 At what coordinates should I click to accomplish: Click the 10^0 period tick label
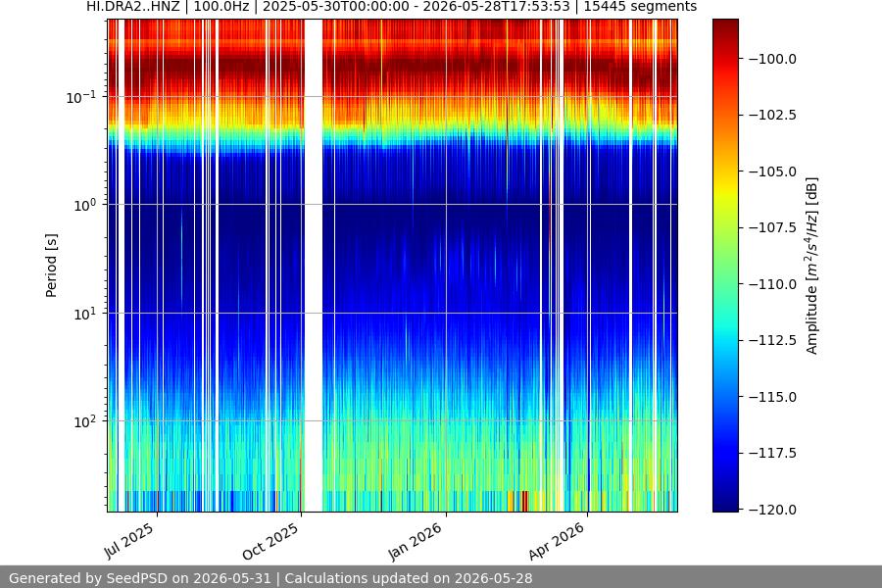point(84,205)
